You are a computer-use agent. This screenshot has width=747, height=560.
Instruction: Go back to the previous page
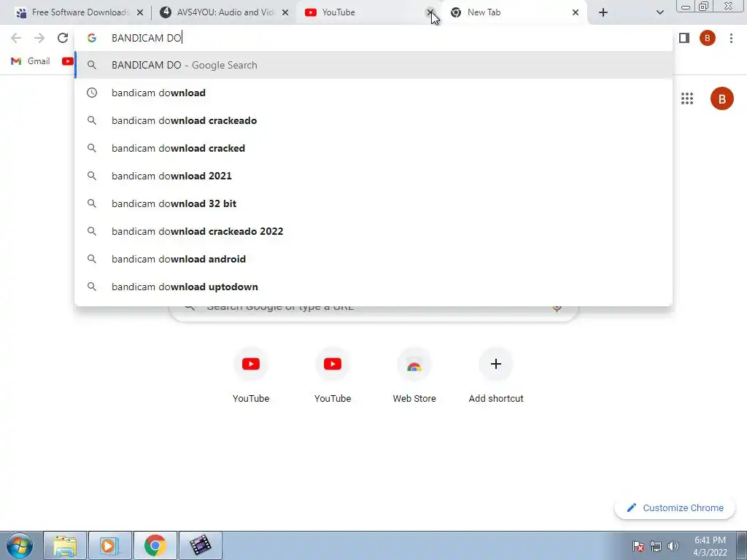click(16, 38)
